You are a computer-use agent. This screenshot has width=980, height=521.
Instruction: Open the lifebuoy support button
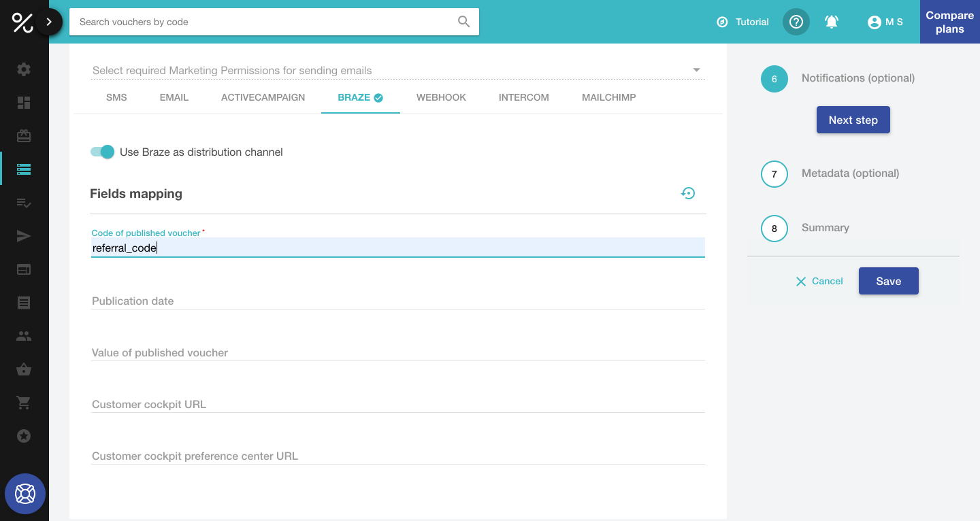(x=25, y=493)
